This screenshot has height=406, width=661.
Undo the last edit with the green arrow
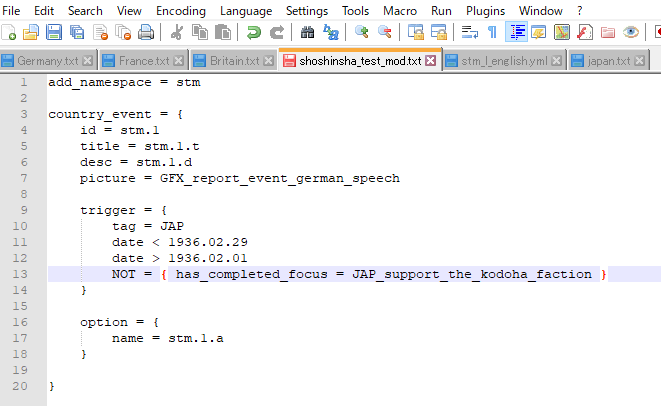[253, 32]
